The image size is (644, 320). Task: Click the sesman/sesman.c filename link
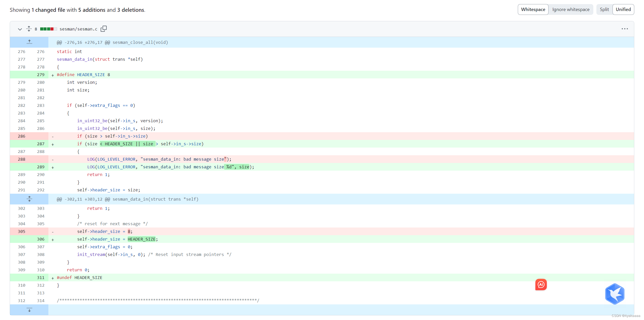click(x=78, y=29)
